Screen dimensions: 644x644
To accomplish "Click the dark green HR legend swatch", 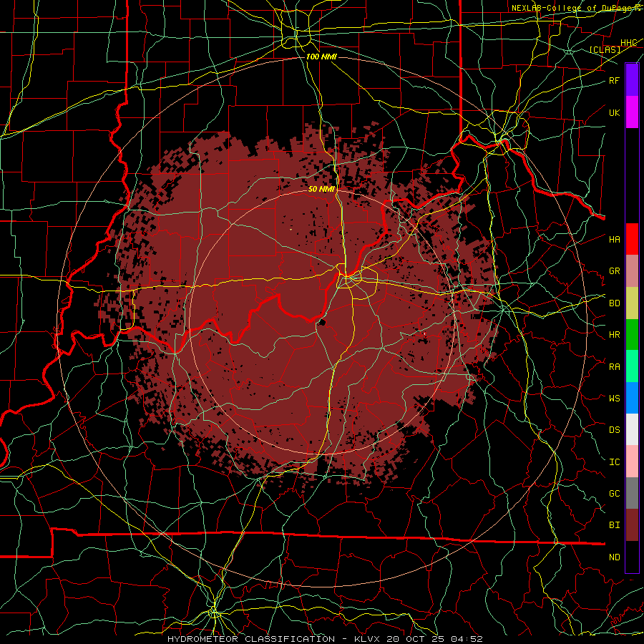I will 632,335.
